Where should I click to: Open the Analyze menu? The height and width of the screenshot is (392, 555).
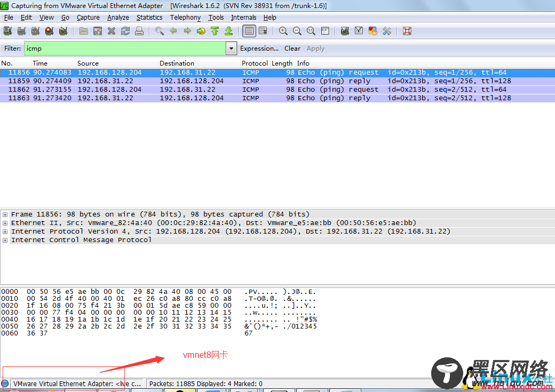click(x=118, y=18)
